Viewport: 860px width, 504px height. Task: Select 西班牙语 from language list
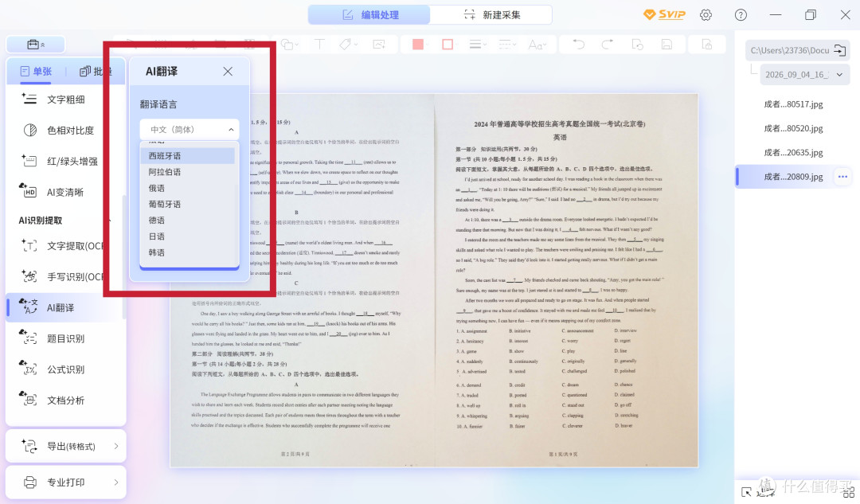coord(188,156)
